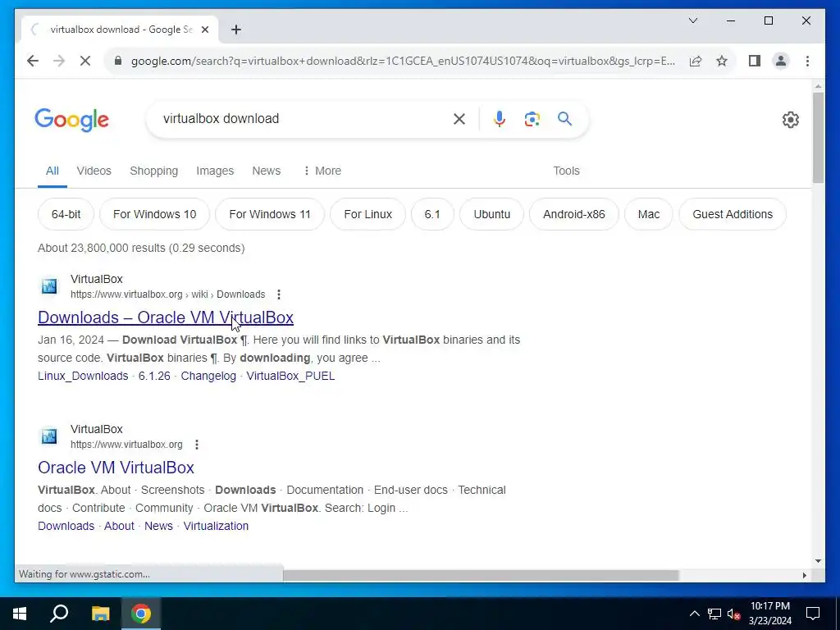Click the VirtualBox favicon of the second result
This screenshot has height=630, width=840.
(49, 436)
